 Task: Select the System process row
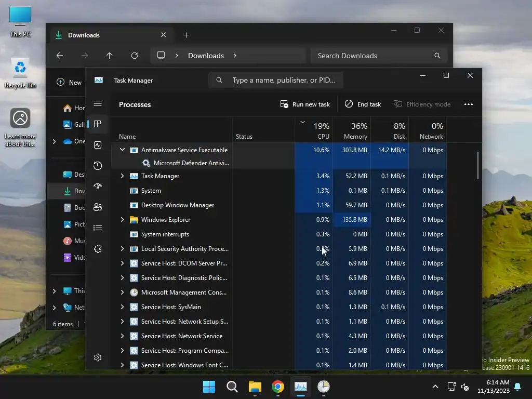pos(279,191)
